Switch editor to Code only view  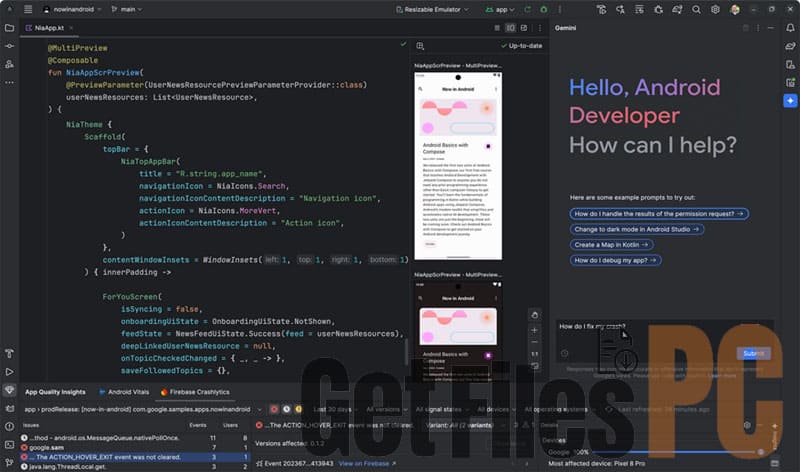[497, 28]
